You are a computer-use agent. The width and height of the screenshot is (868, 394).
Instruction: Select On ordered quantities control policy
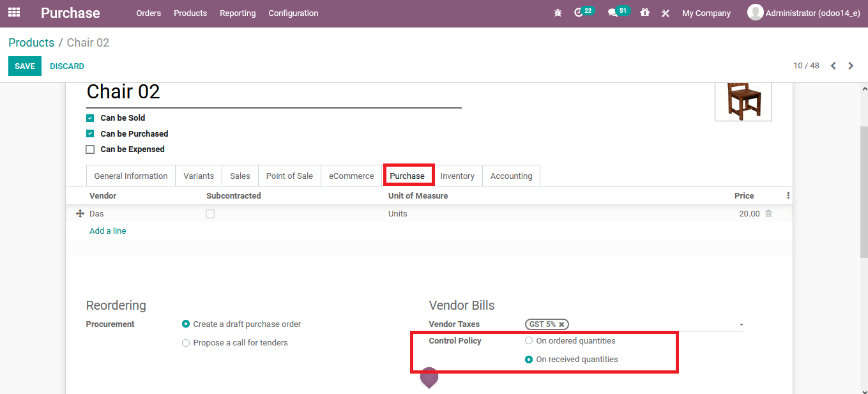529,341
